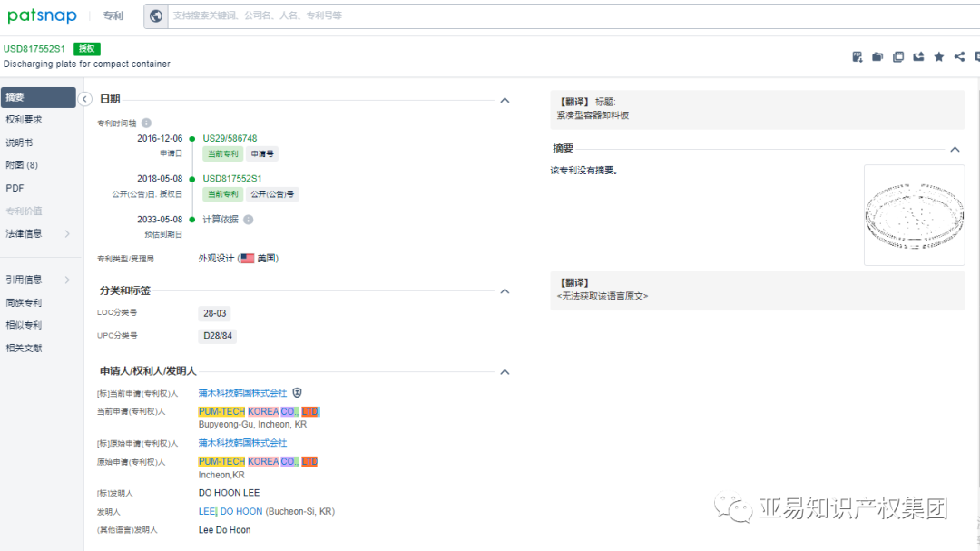This screenshot has width=980, height=551.
Task: Open the patent drawing thumbnail
Action: point(915,215)
